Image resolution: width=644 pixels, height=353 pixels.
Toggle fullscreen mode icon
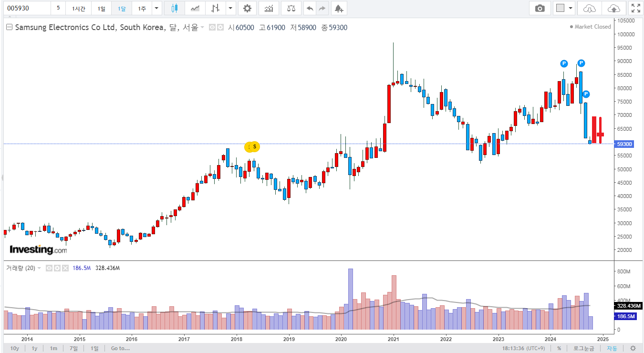pyautogui.click(x=635, y=8)
